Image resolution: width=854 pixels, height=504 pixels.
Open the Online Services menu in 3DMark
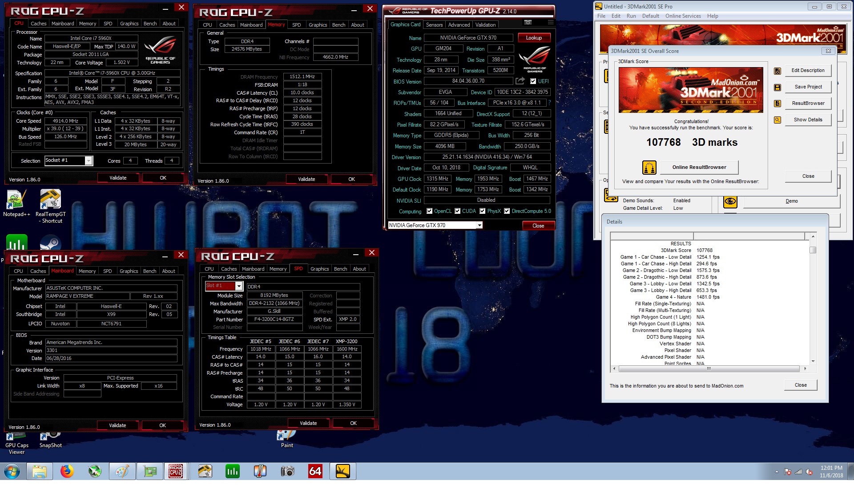[x=683, y=16]
